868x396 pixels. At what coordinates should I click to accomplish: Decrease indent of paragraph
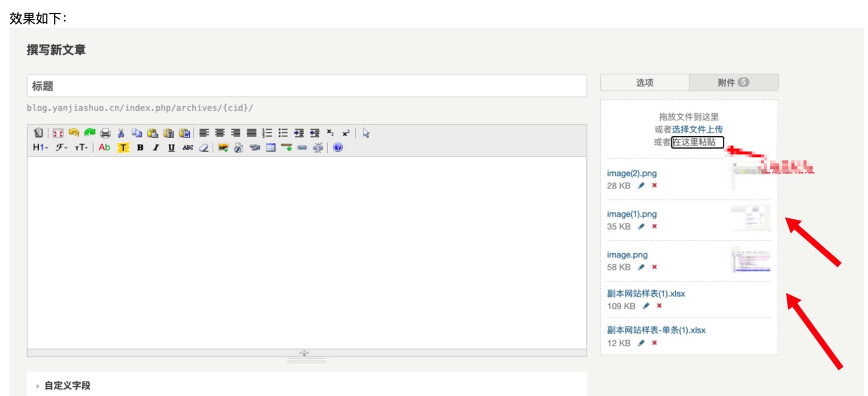(x=315, y=133)
